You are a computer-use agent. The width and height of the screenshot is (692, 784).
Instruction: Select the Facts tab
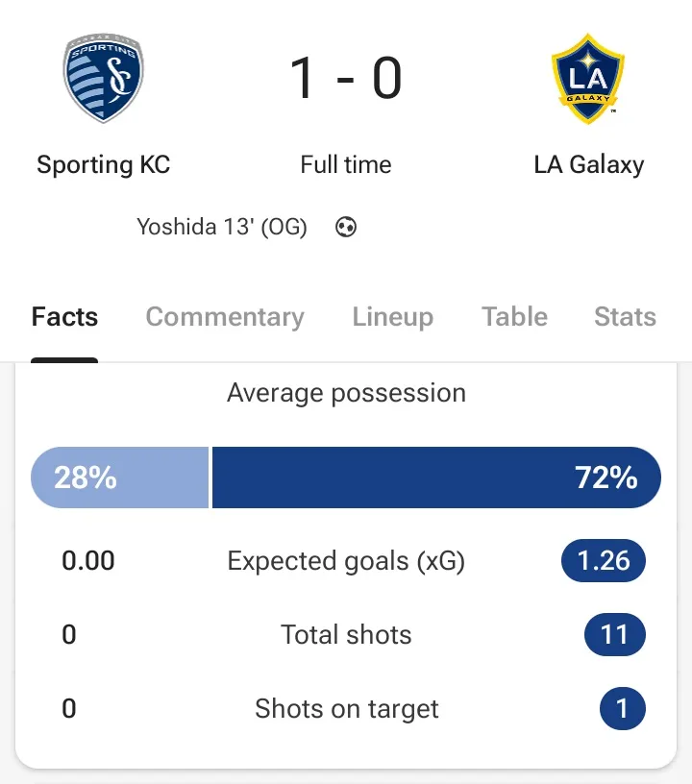click(x=64, y=317)
